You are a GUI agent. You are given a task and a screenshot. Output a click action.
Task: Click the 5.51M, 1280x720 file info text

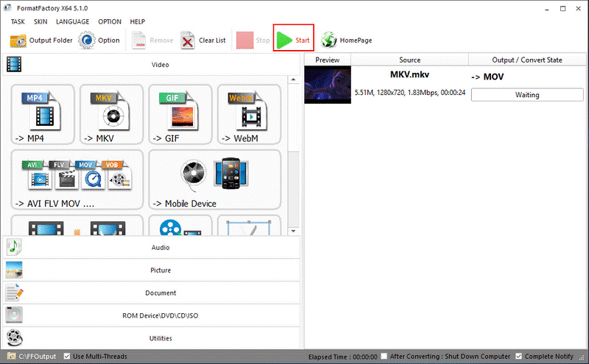click(x=410, y=93)
